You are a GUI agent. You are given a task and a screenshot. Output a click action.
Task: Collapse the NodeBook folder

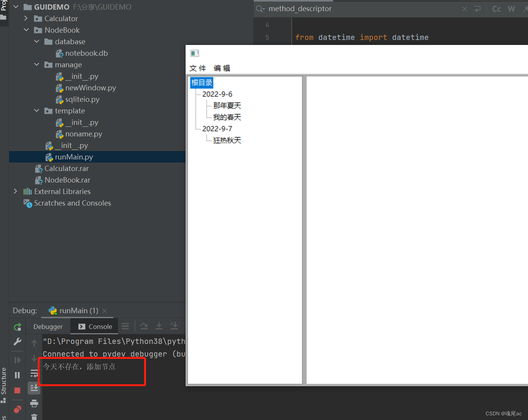point(26,30)
